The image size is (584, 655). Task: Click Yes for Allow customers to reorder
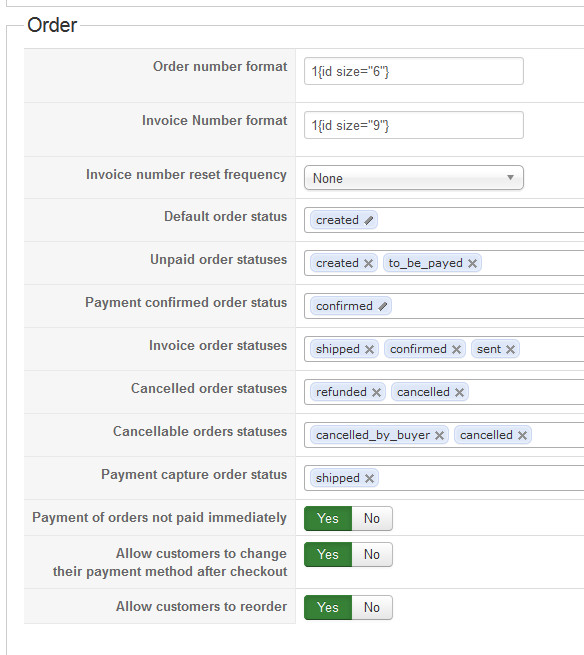click(328, 607)
